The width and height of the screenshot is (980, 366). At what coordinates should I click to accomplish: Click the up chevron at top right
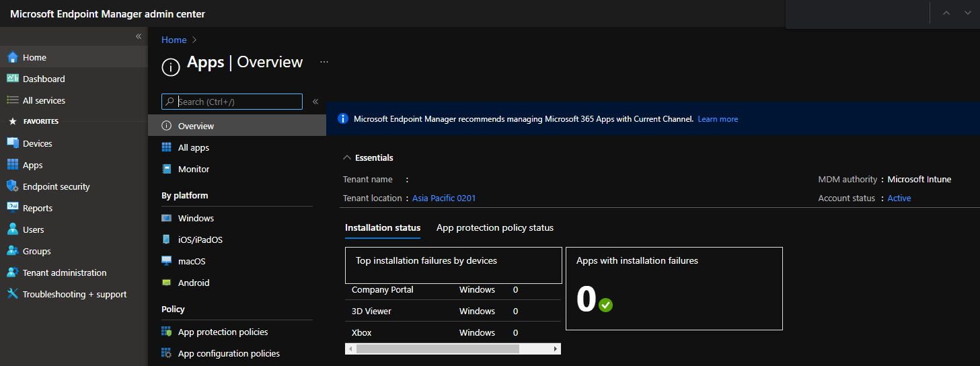tap(946, 13)
